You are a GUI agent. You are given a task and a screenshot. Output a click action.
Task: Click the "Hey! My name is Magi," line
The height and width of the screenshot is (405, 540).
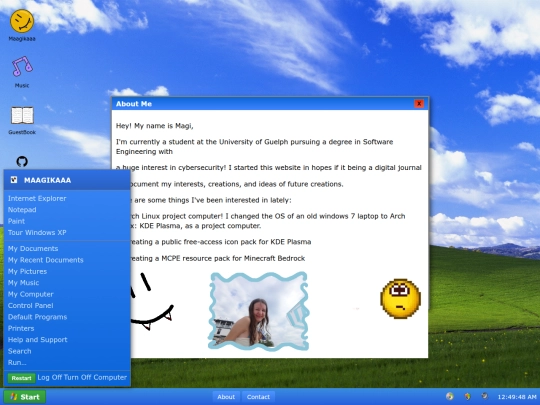coord(155,126)
